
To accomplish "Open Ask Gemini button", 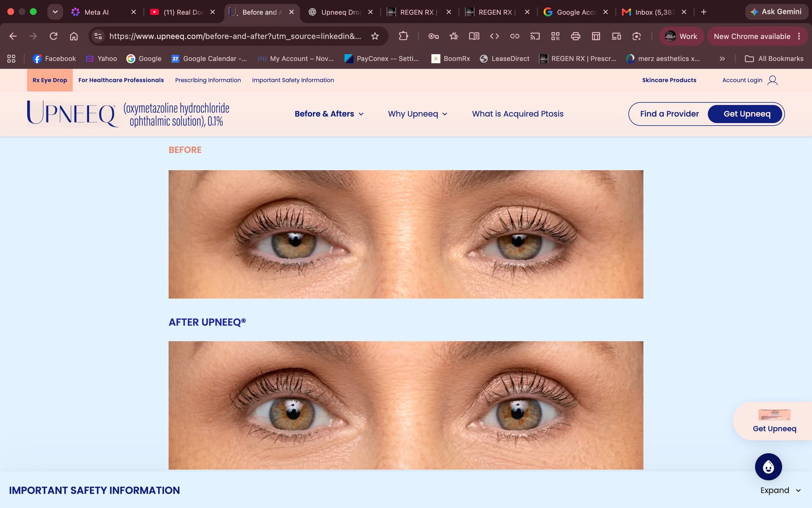I will 776,12.
